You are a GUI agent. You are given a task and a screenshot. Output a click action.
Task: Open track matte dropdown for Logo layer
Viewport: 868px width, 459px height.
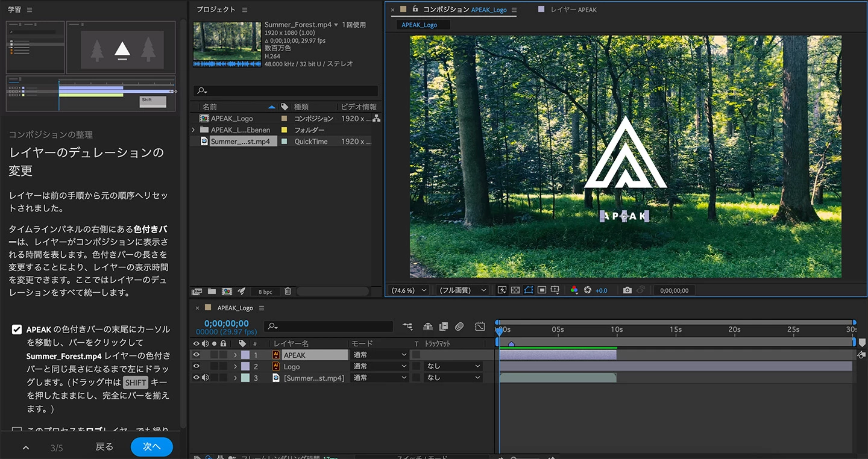[453, 366]
